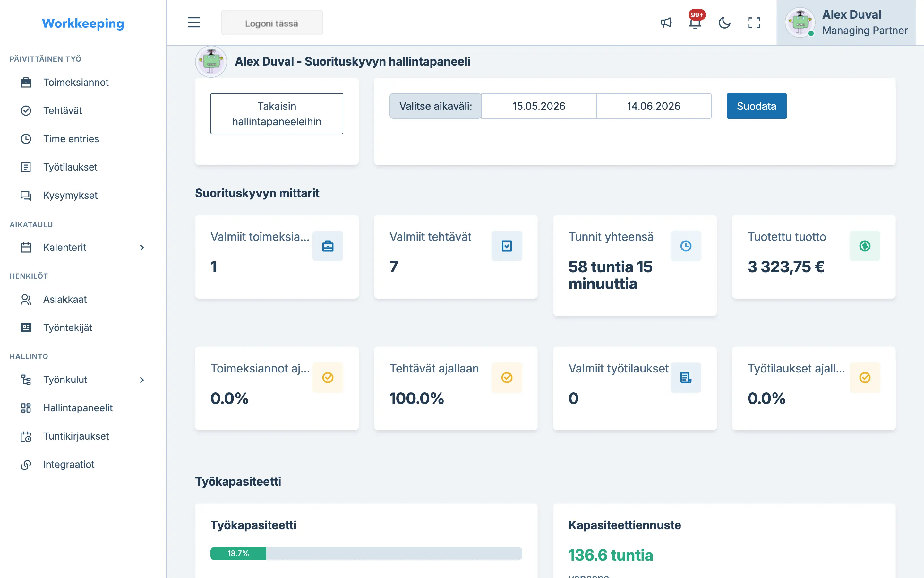
Task: Click checkbox icon on Valmiit tehtävät card
Action: [507, 246]
